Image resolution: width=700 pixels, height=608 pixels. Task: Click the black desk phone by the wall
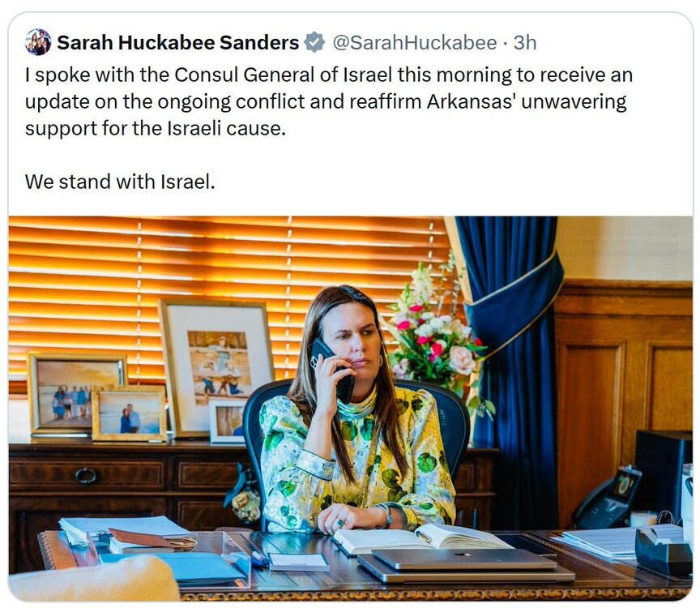[x=608, y=499]
